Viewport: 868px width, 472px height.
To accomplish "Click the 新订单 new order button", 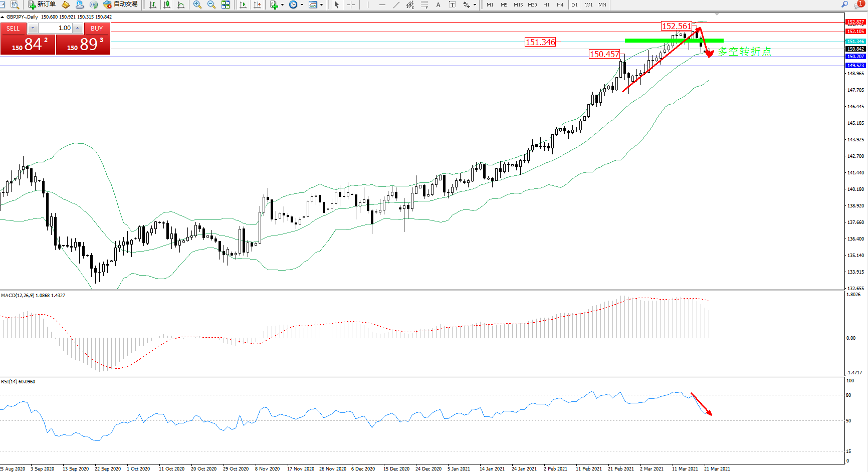I will (42, 5).
